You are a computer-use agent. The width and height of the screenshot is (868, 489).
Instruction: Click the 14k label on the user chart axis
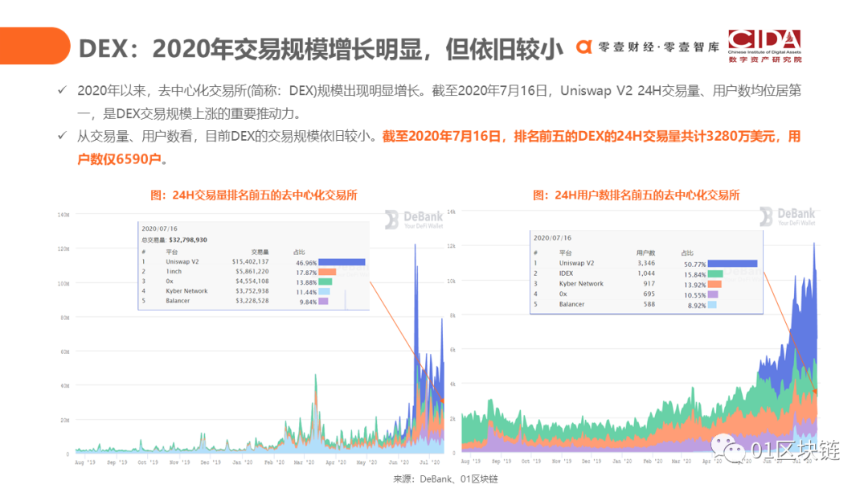[451, 212]
